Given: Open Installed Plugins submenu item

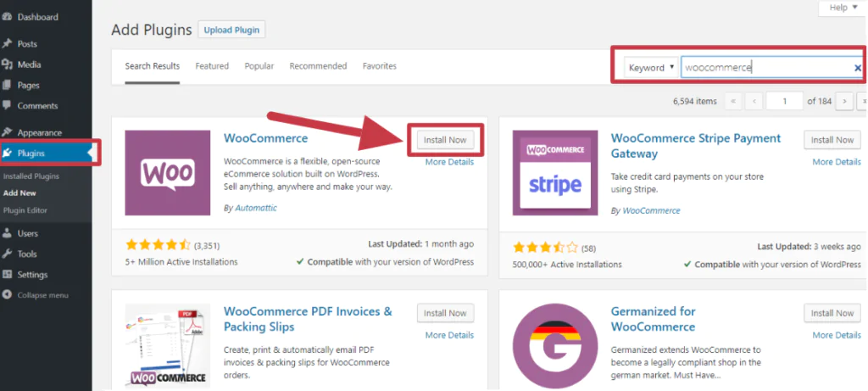Looking at the screenshot, I should (31, 176).
